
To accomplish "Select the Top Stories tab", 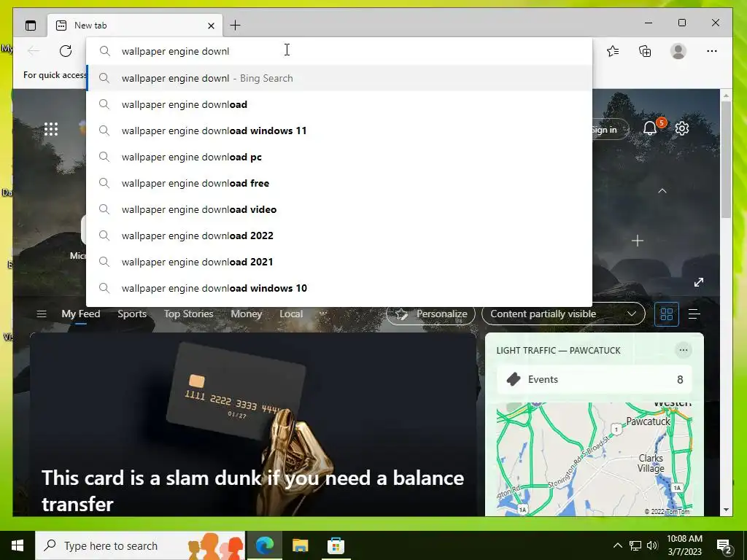I will point(189,314).
